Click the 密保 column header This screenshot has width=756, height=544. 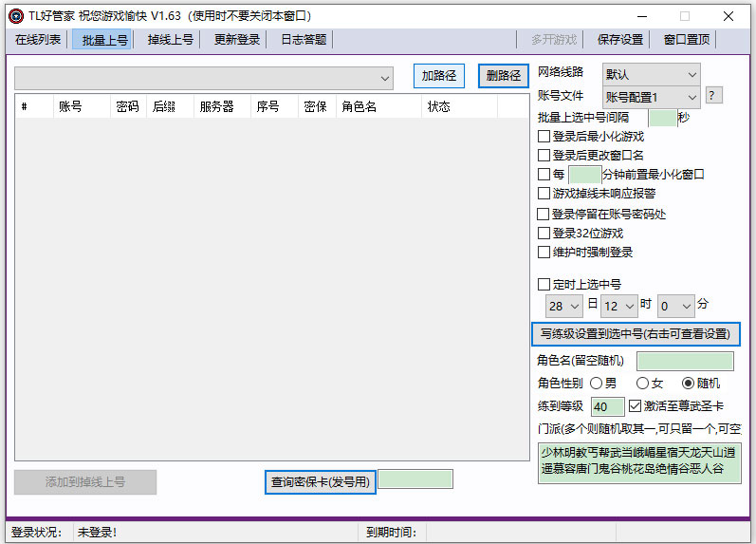tap(317, 106)
